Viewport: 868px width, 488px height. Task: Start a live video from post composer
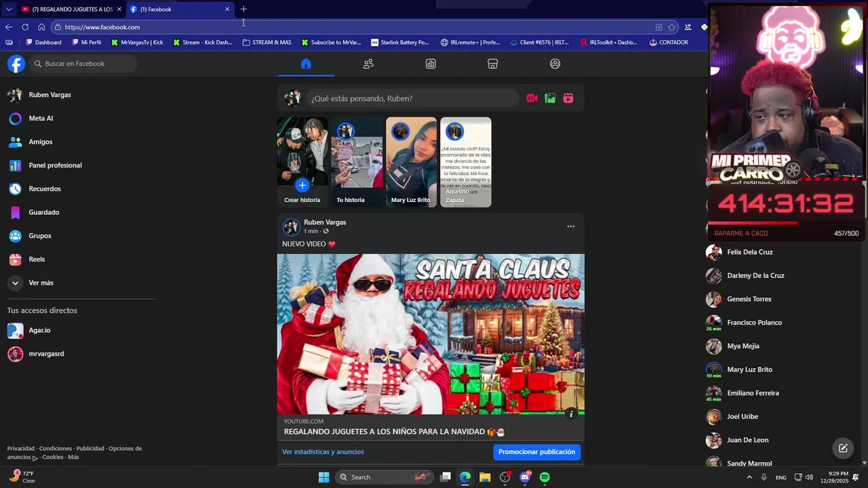532,98
